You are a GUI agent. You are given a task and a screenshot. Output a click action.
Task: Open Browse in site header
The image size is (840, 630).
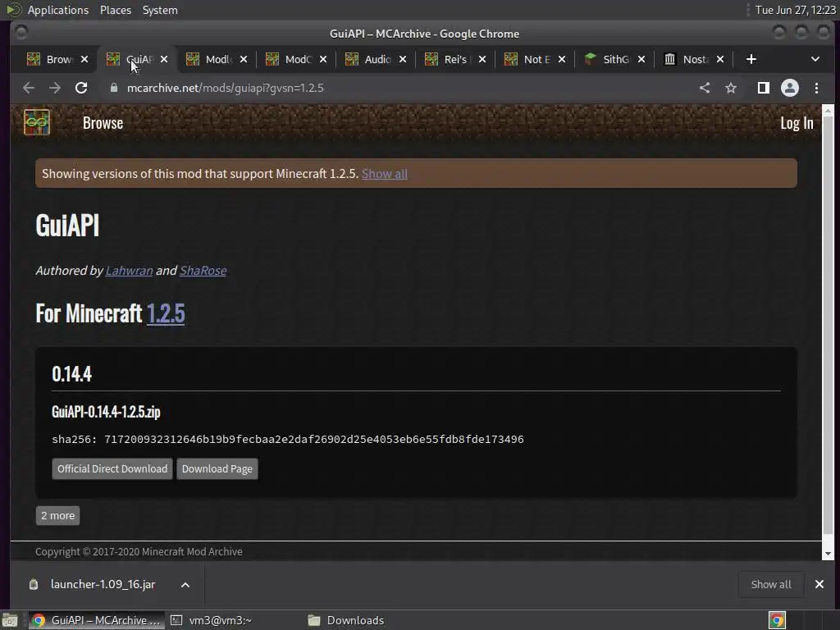tap(103, 123)
